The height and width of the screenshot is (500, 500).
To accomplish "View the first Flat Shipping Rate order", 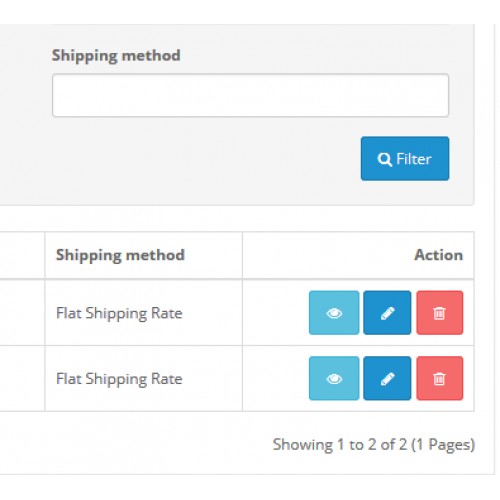I will (334, 313).
